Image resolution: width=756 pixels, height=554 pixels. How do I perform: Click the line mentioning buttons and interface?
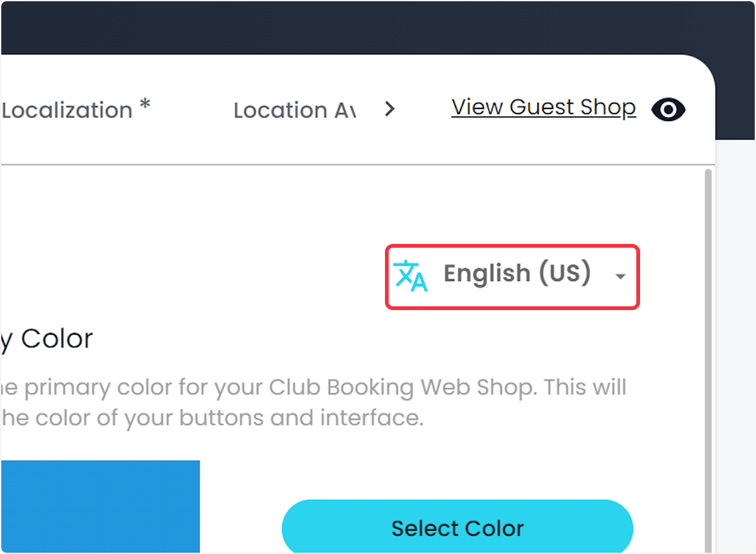pos(212,418)
